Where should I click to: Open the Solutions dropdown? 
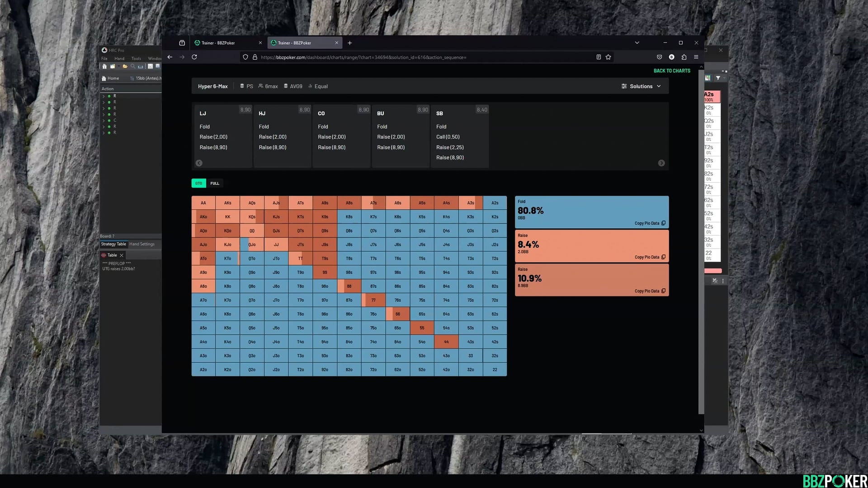click(x=641, y=86)
